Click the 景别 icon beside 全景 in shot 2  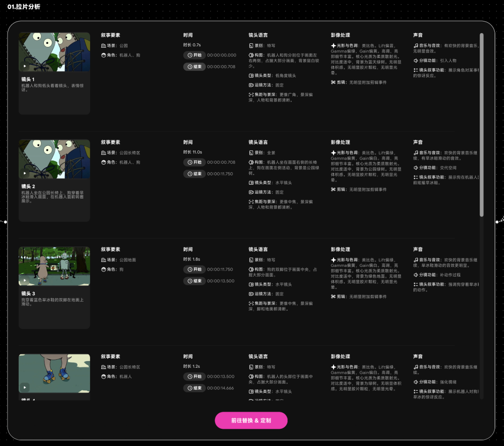point(251,153)
